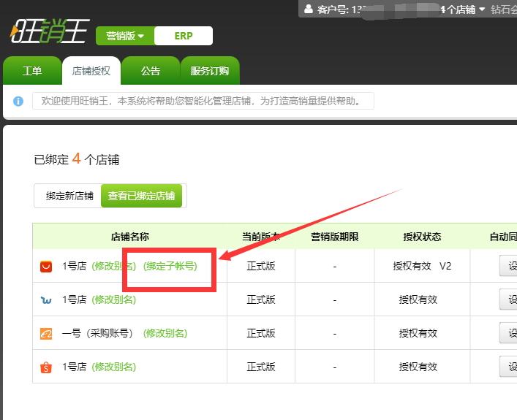Switch to the ERP version

pos(184,36)
